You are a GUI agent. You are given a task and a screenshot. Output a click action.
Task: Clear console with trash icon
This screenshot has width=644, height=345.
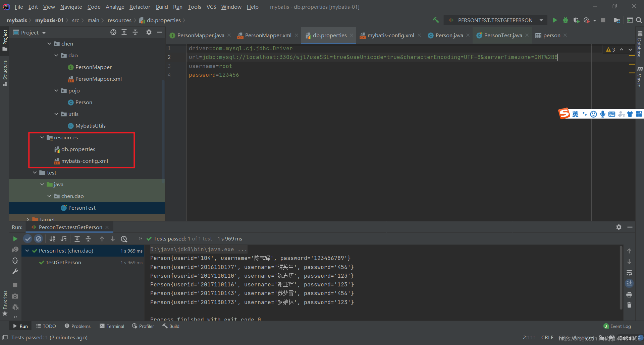pyautogui.click(x=629, y=305)
